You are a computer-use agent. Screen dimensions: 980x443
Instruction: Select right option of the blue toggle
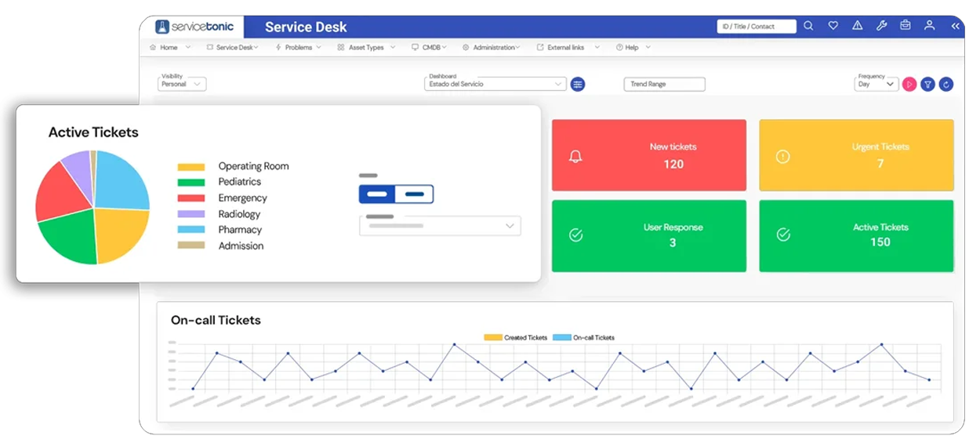[x=414, y=194]
